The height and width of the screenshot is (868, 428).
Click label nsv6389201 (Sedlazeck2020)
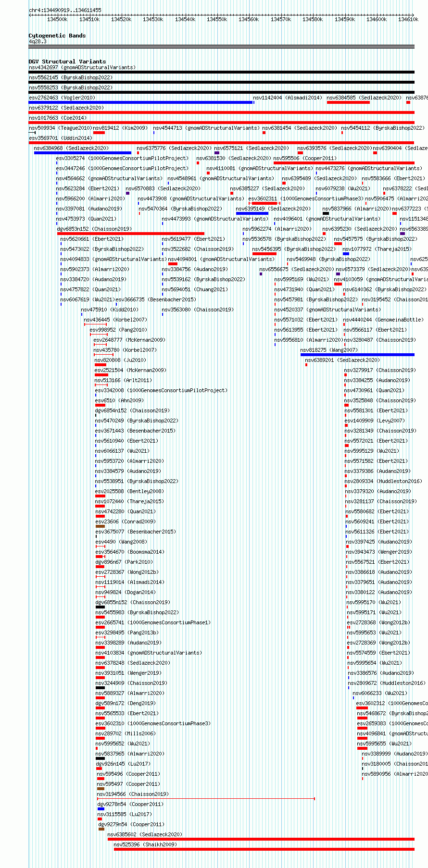pyautogui.click(x=342, y=360)
